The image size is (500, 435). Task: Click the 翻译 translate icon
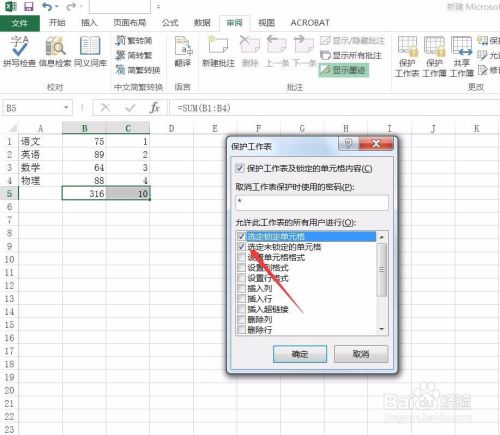183,52
